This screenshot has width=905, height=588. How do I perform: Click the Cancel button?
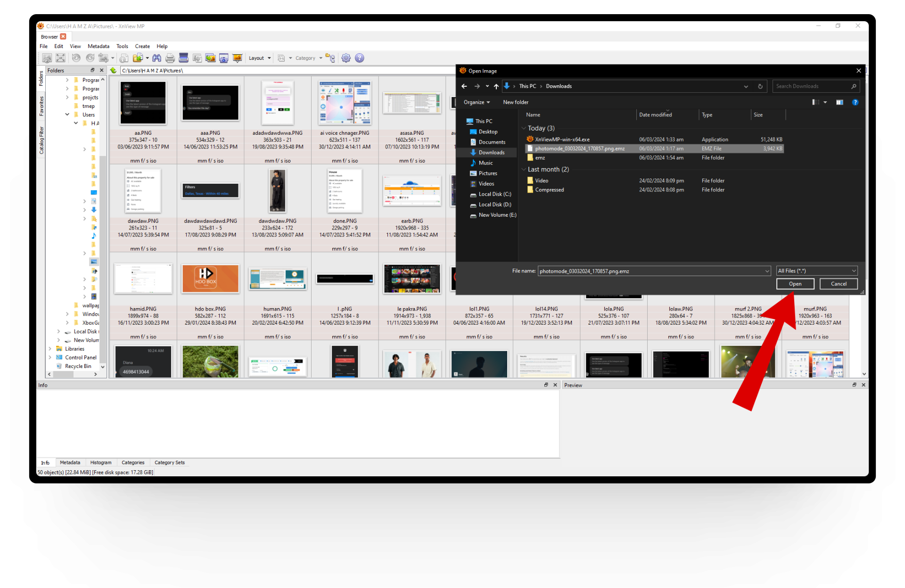pos(838,284)
